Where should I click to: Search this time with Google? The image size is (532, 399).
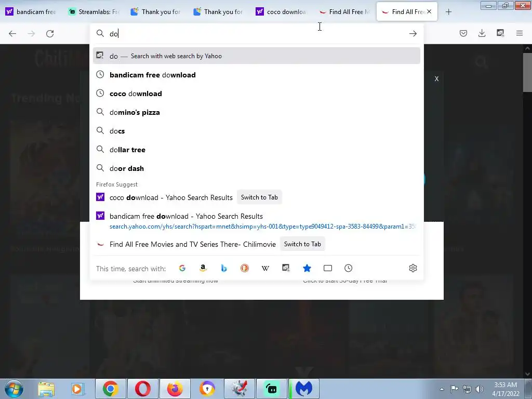pyautogui.click(x=182, y=269)
